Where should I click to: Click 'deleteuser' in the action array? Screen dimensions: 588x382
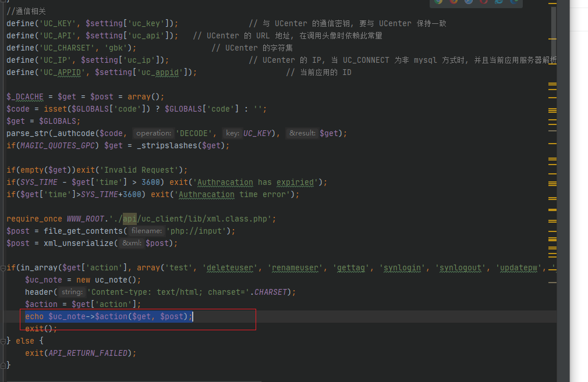(230, 268)
